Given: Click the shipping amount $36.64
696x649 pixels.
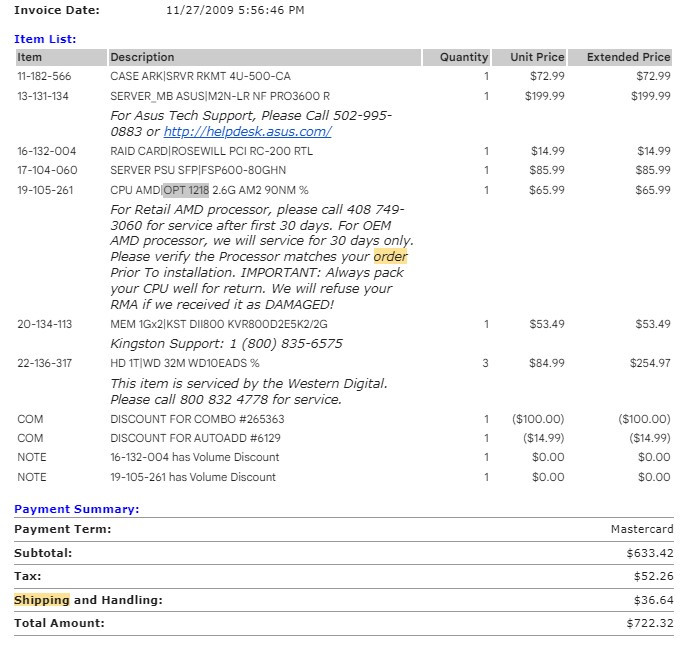Looking at the screenshot, I should (x=653, y=601).
